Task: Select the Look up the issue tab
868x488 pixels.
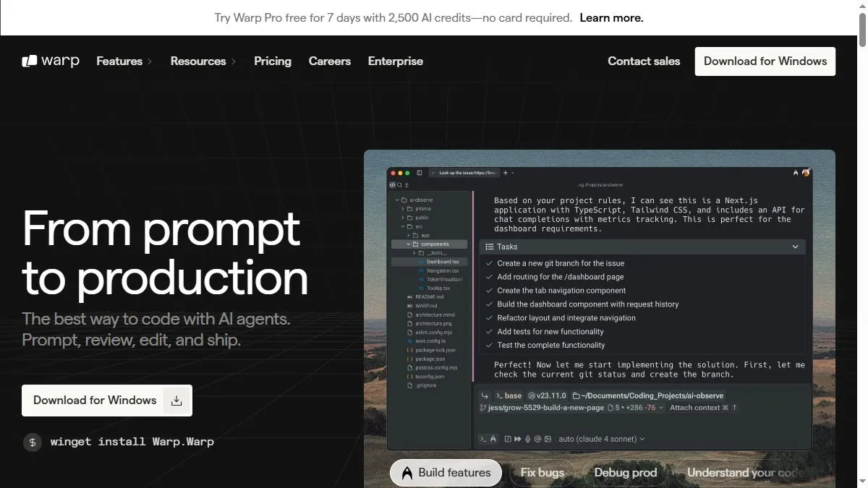Action: point(464,173)
